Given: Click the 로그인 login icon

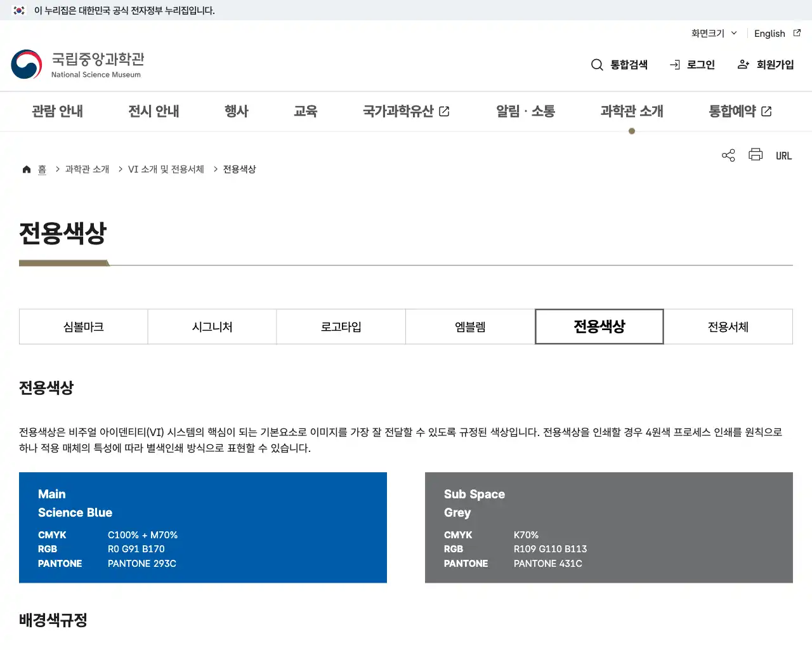Looking at the screenshot, I should 674,64.
